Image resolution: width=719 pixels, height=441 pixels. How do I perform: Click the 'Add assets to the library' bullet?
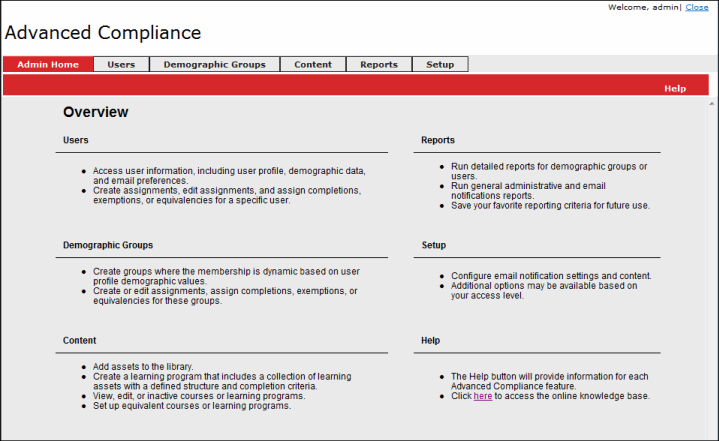pyautogui.click(x=143, y=366)
